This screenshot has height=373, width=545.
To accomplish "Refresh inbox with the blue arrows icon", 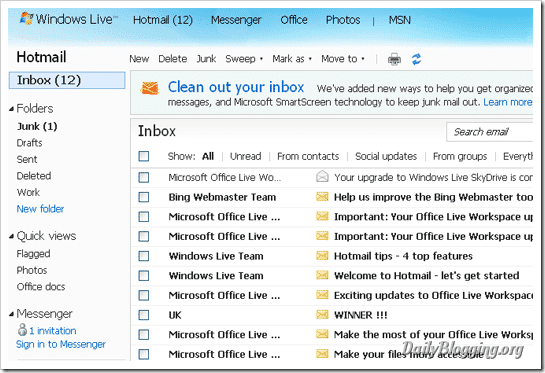I will [x=416, y=59].
